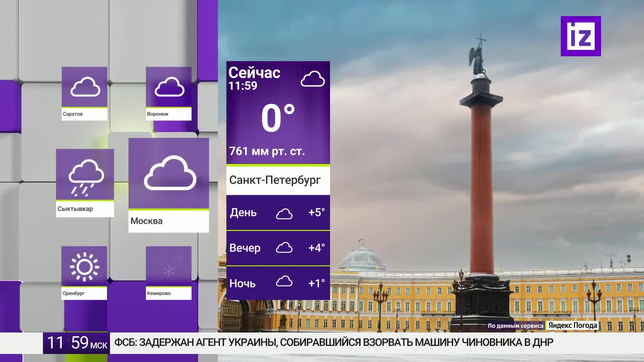644x362 pixels.
Task: Select the Санкт-Петербург city label
Action: point(275,180)
